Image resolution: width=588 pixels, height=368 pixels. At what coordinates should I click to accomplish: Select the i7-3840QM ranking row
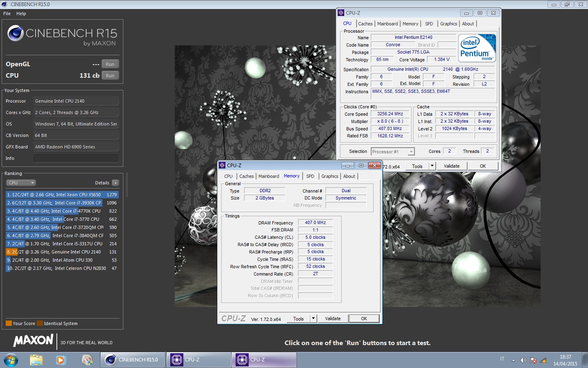62,236
